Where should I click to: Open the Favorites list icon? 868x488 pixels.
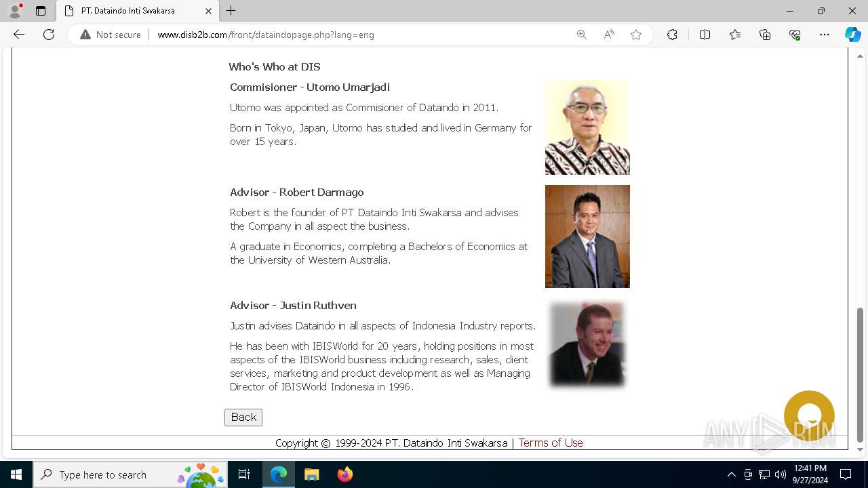point(735,35)
